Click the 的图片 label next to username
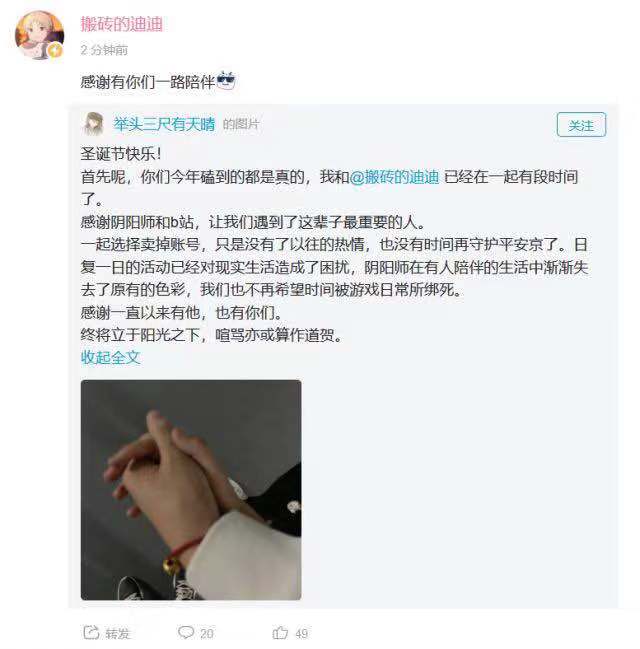Image resolution: width=640 pixels, height=649 pixels. click(x=241, y=124)
